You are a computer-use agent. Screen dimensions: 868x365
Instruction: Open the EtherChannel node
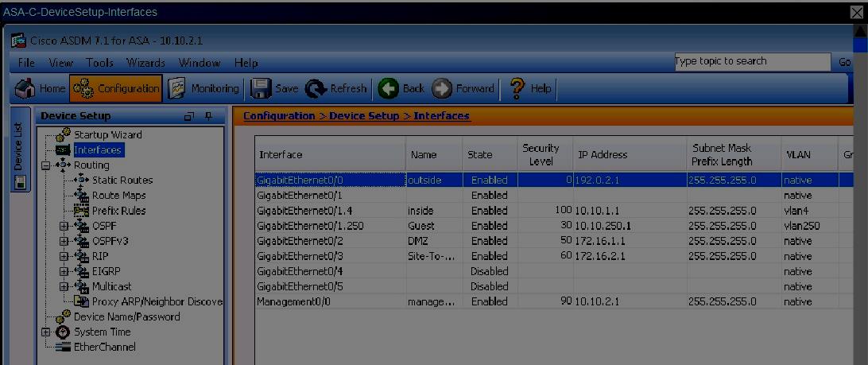(105, 348)
